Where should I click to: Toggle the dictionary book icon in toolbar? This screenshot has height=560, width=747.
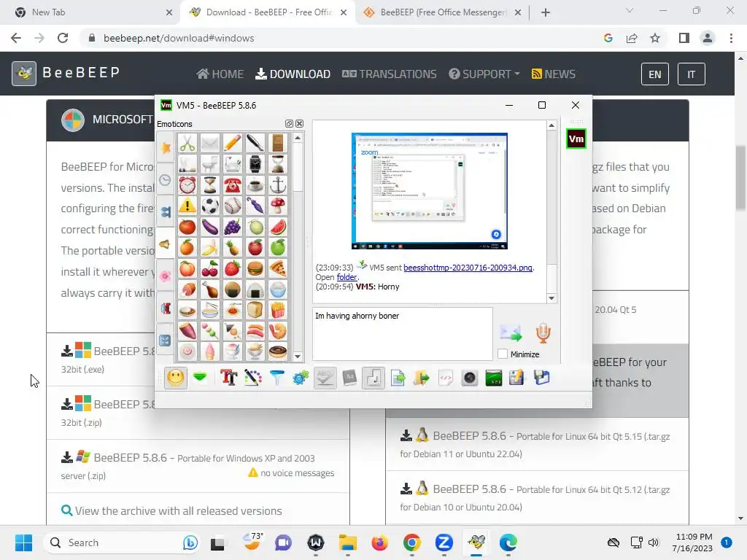coord(349,378)
